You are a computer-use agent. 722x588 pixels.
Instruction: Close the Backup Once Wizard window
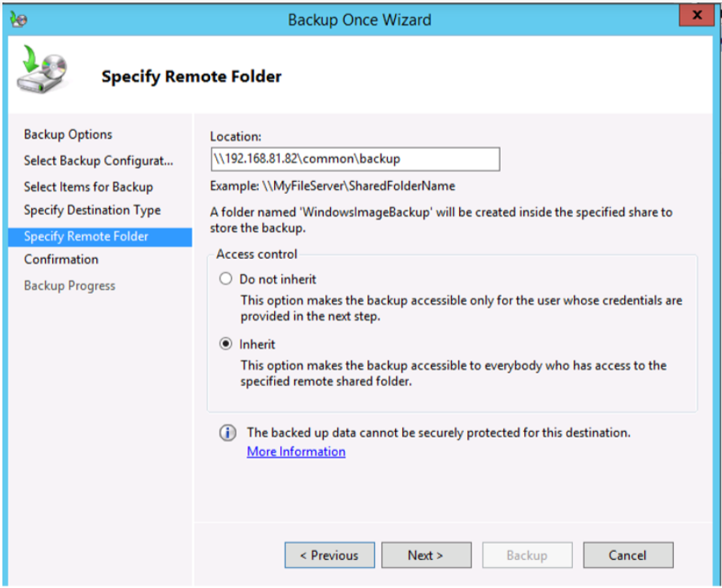696,17
